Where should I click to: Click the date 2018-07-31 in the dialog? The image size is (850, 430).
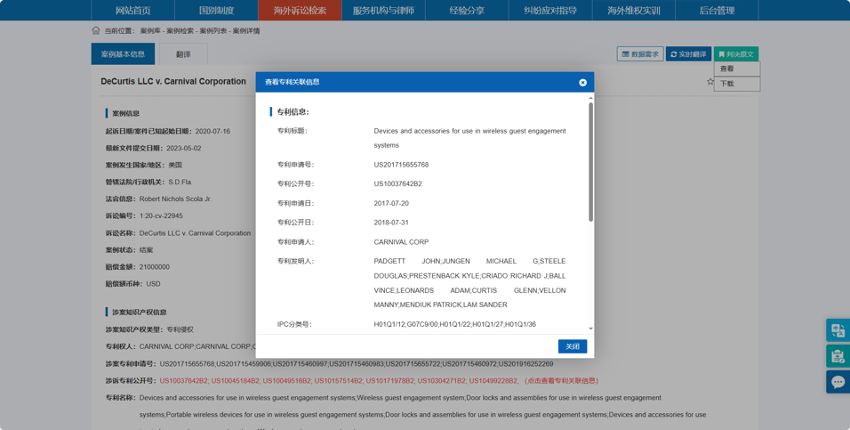tap(391, 222)
